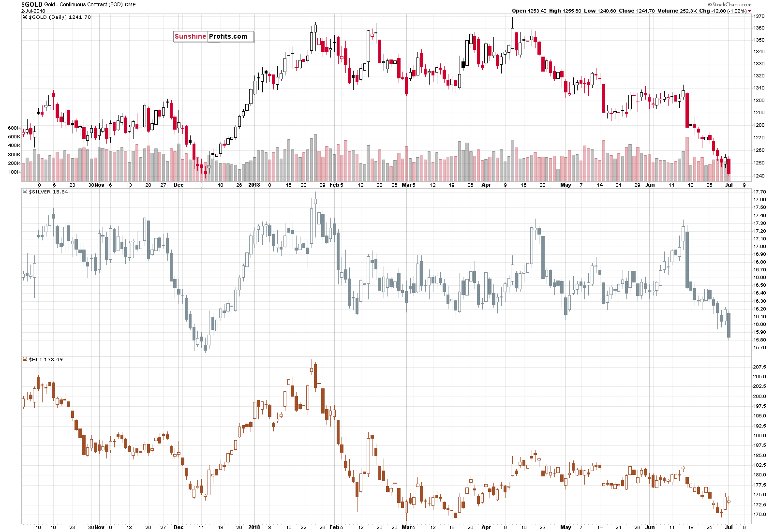Click the 100K volume axis label

click(x=14, y=172)
